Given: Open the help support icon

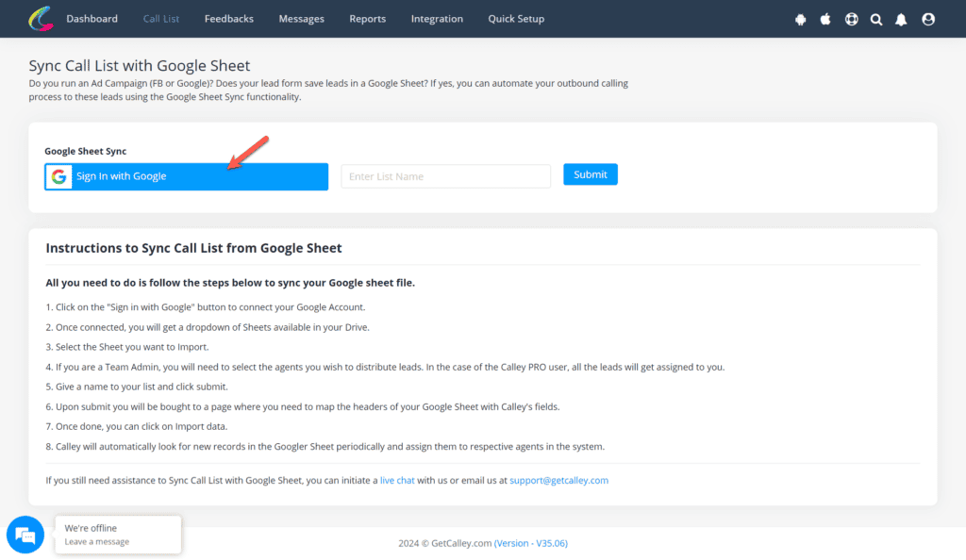Looking at the screenshot, I should [x=851, y=18].
